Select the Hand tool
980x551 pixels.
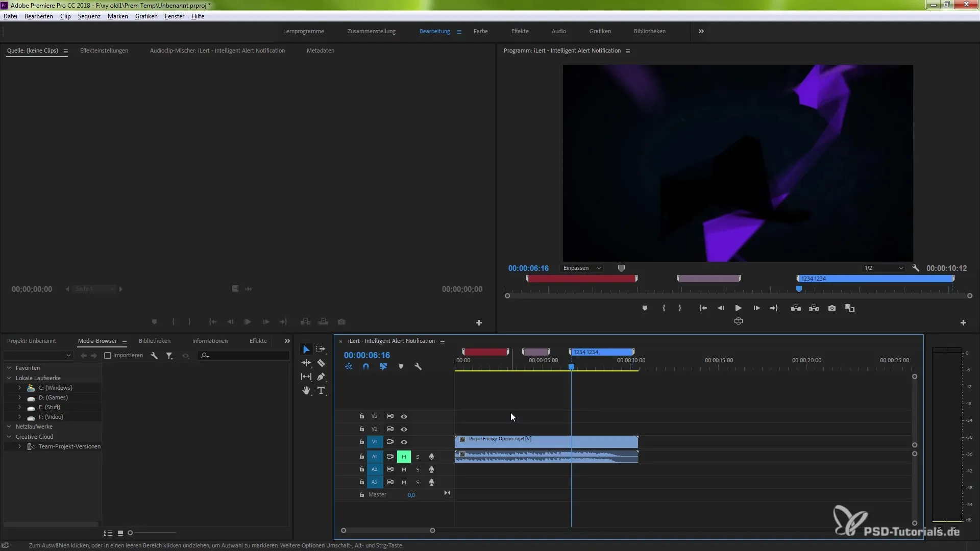[306, 391]
